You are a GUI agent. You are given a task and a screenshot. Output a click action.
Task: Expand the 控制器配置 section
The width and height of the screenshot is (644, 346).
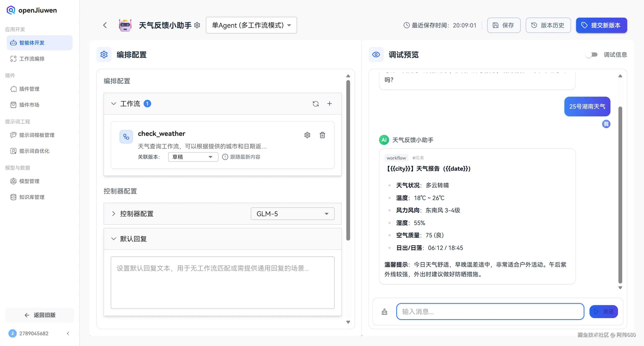tap(114, 214)
